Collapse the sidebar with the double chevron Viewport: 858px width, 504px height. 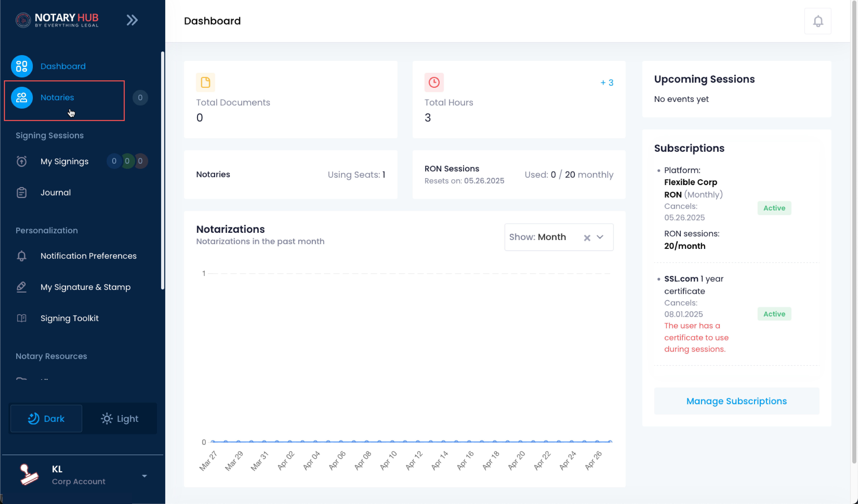click(x=132, y=20)
